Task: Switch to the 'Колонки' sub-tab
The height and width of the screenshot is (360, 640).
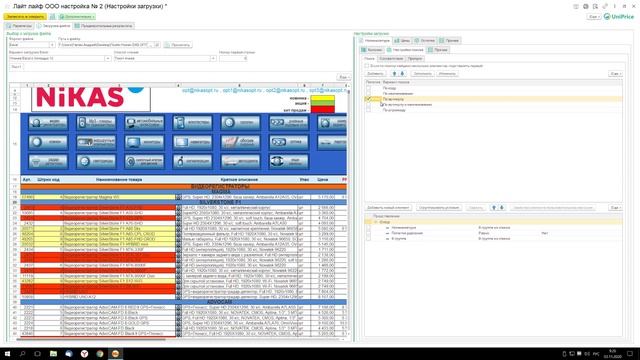Action: 372,50
